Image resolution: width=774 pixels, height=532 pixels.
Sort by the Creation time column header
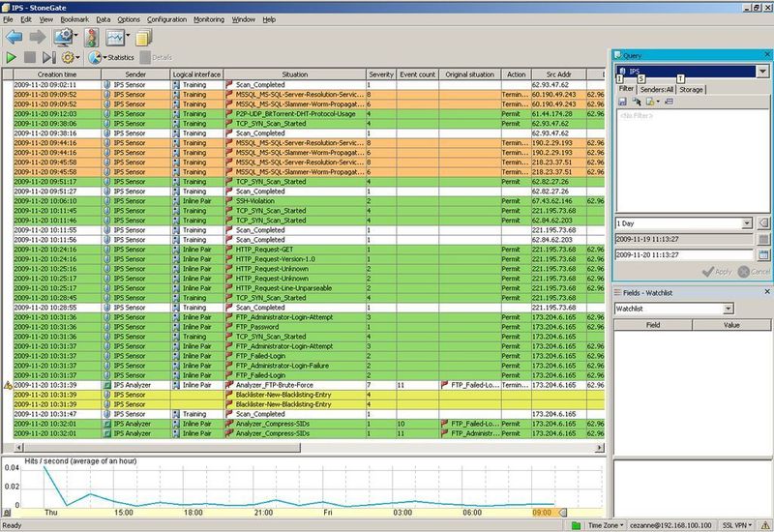point(57,74)
